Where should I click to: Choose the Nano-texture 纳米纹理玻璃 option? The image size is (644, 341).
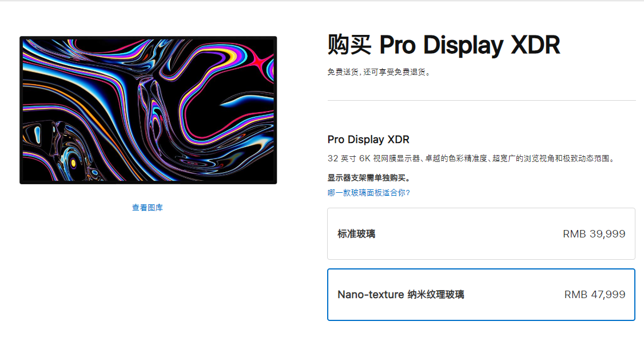480,295
